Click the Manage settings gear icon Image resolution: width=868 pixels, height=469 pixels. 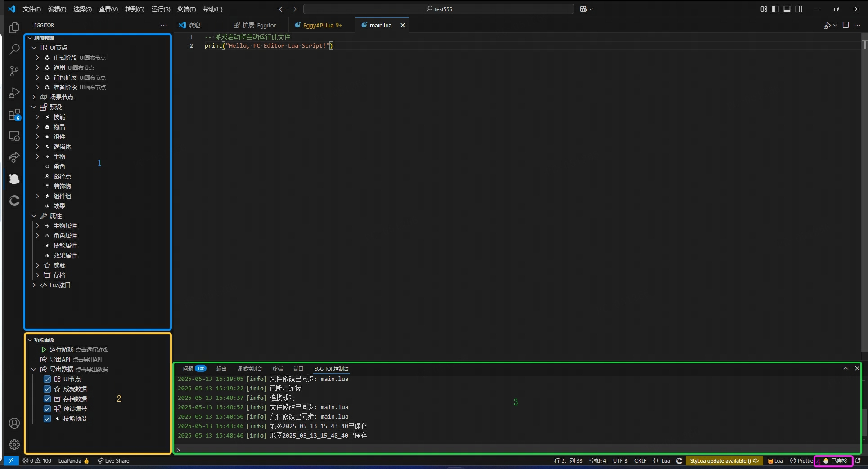point(14,445)
